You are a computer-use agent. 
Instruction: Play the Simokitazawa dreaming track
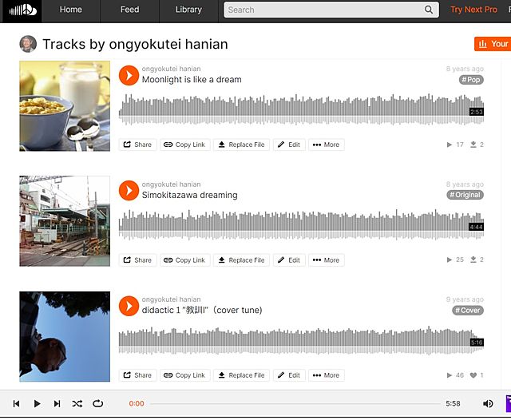point(129,190)
